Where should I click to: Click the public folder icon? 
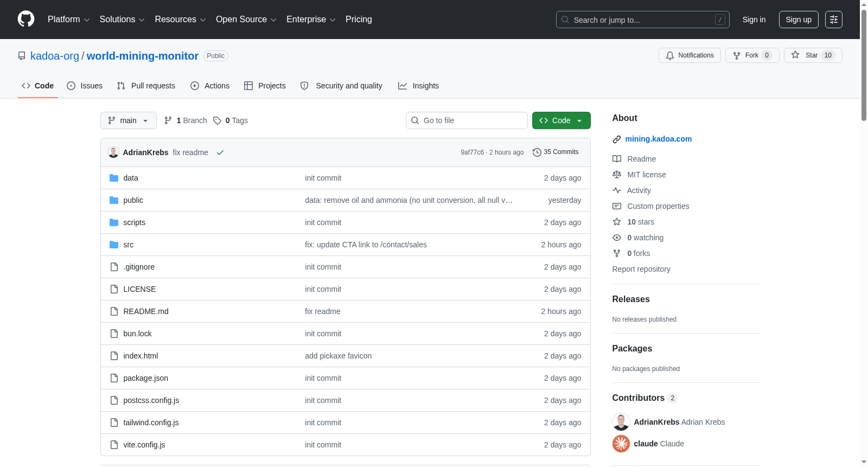pos(114,200)
